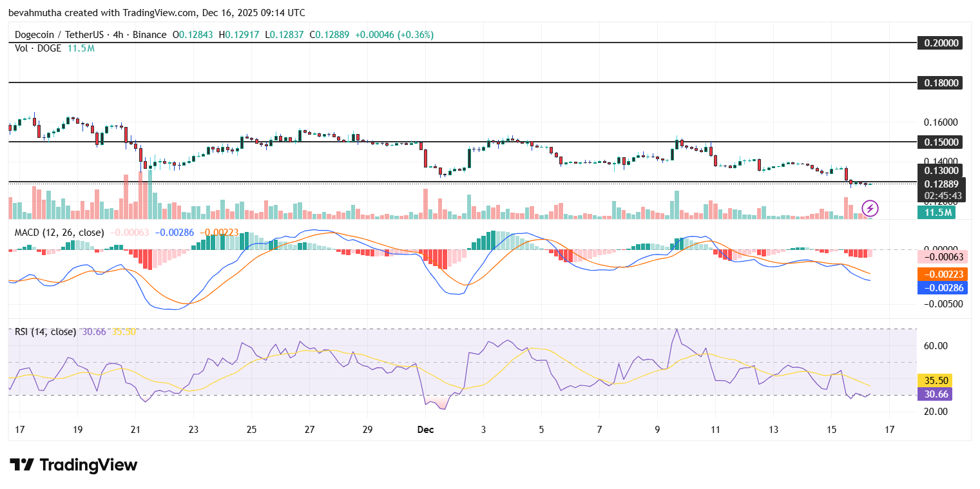
Task: Click the Dec label on the time axis
Action: pyautogui.click(x=425, y=429)
